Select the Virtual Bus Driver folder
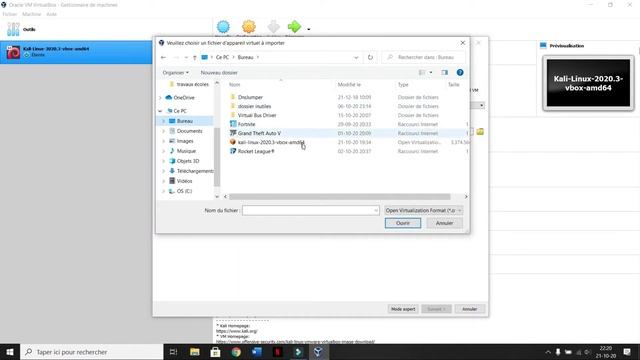Image resolution: width=640 pixels, height=360 pixels. point(257,115)
